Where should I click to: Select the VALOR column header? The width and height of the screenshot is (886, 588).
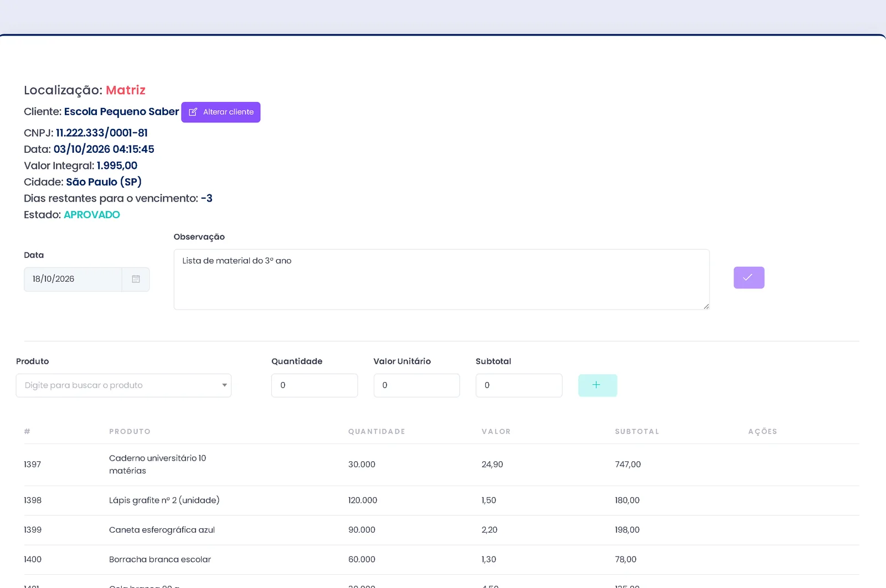coord(496,431)
